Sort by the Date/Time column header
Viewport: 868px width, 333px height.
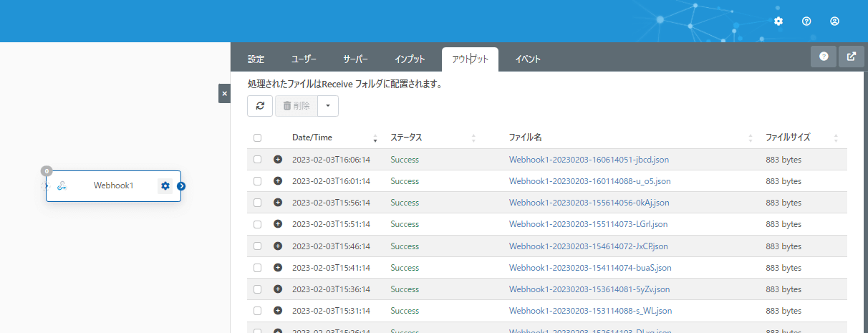312,137
